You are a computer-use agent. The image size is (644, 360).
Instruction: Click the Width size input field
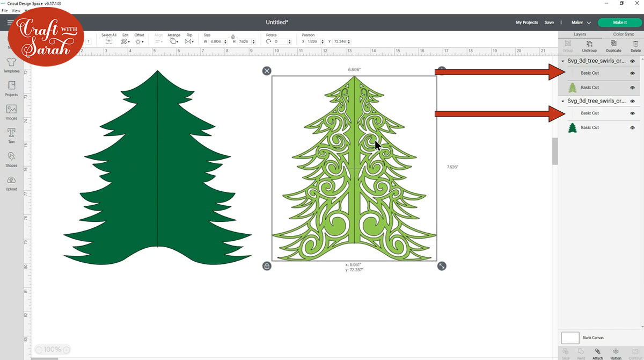pos(217,41)
